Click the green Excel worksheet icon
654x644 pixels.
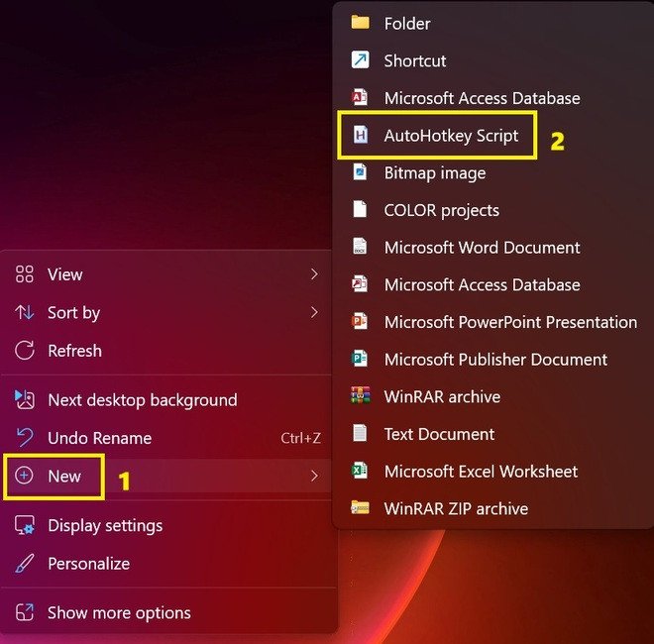[360, 471]
